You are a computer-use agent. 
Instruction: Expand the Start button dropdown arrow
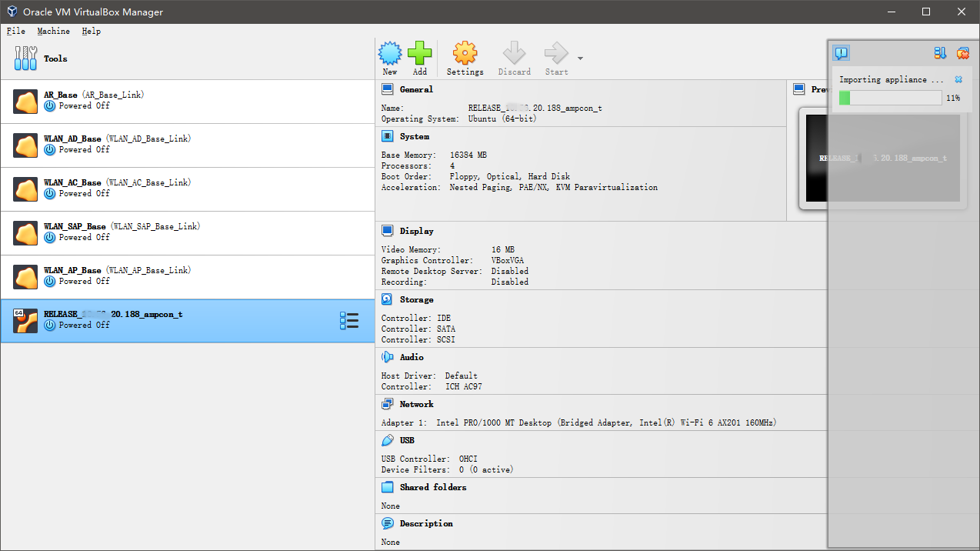tap(580, 58)
